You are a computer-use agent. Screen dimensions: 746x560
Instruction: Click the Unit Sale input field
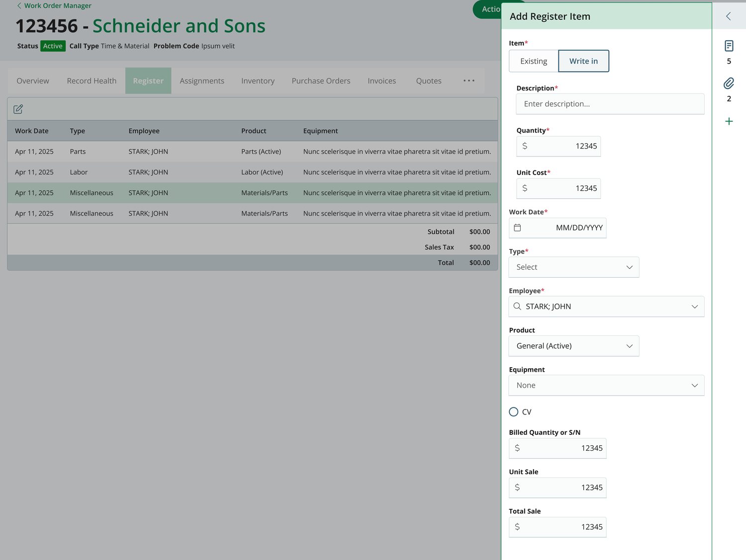558,487
